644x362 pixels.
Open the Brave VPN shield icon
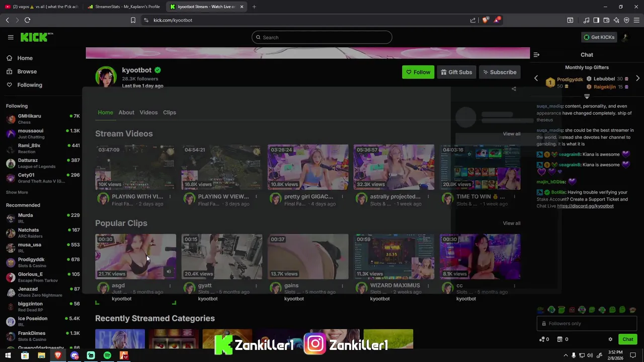(626, 20)
